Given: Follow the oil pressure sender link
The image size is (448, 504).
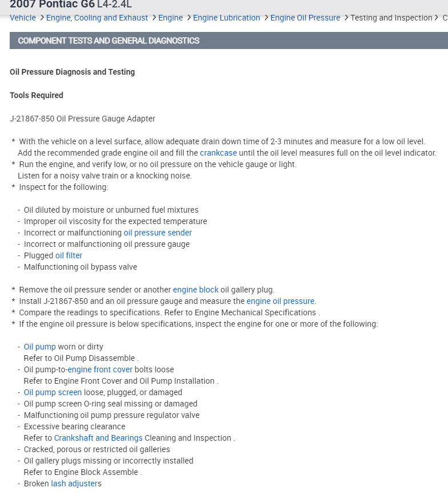Looking at the screenshot, I should 158,233.
